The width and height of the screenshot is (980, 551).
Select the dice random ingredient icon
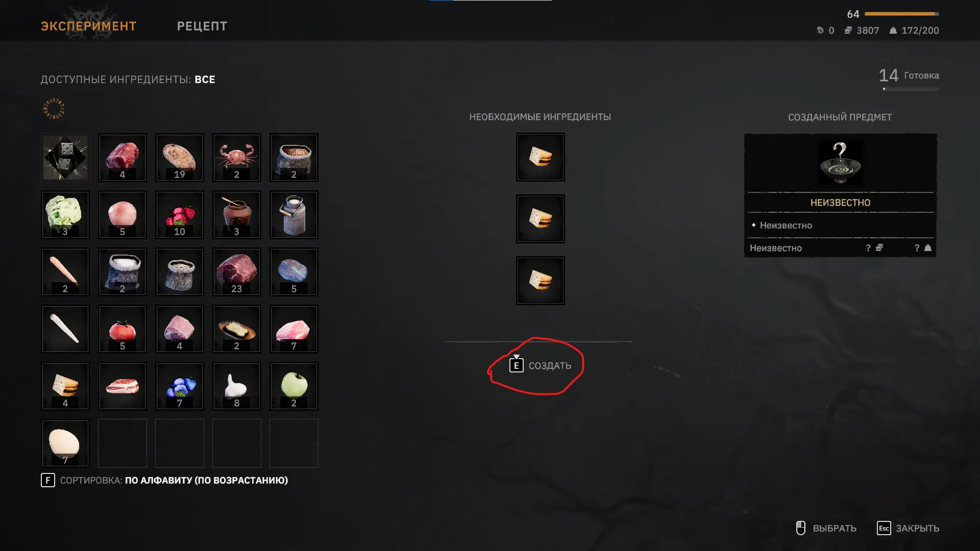(x=65, y=158)
